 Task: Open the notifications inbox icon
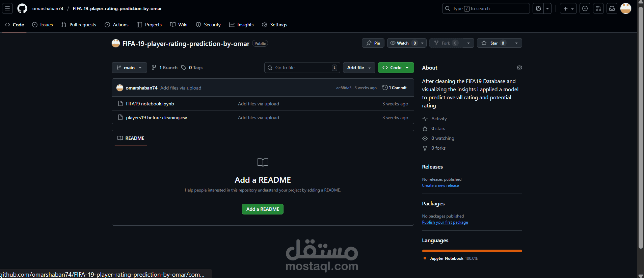click(x=612, y=8)
